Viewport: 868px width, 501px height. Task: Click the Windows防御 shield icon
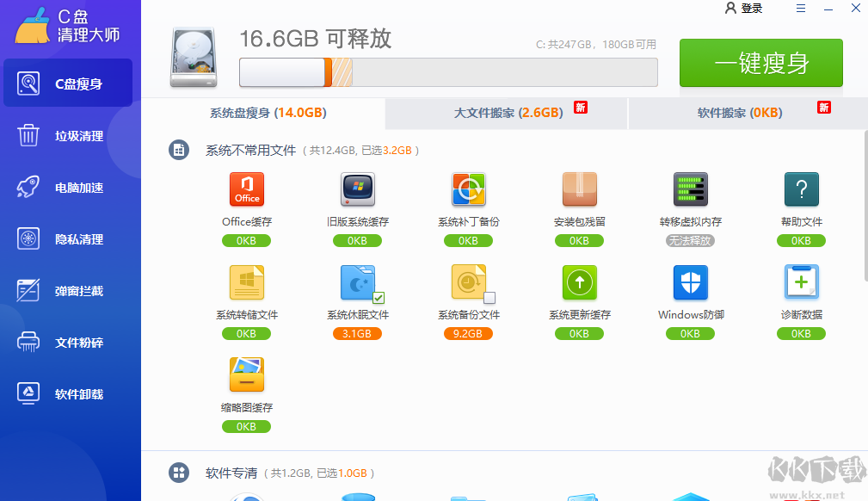point(690,282)
